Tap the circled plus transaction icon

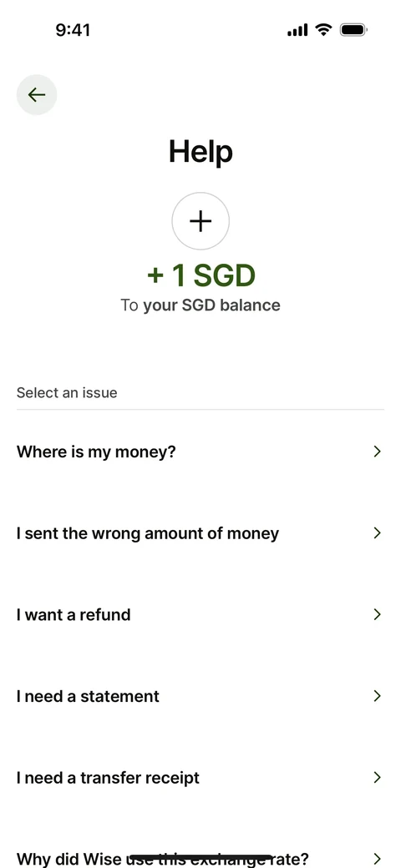click(x=200, y=221)
